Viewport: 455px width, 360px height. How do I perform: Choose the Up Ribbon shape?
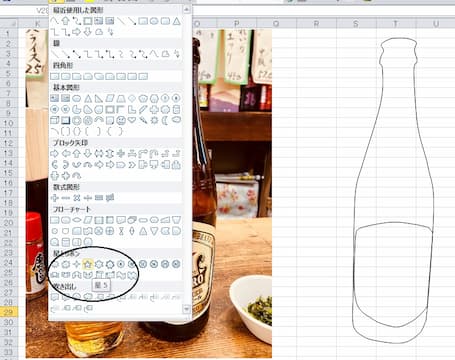(55, 275)
